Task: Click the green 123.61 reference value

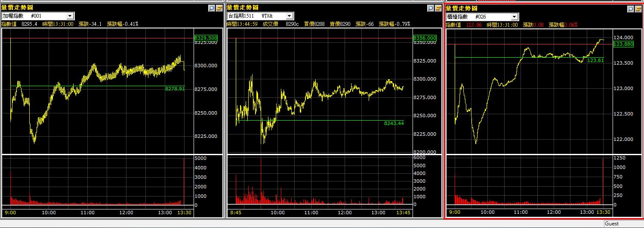Action: [595, 60]
